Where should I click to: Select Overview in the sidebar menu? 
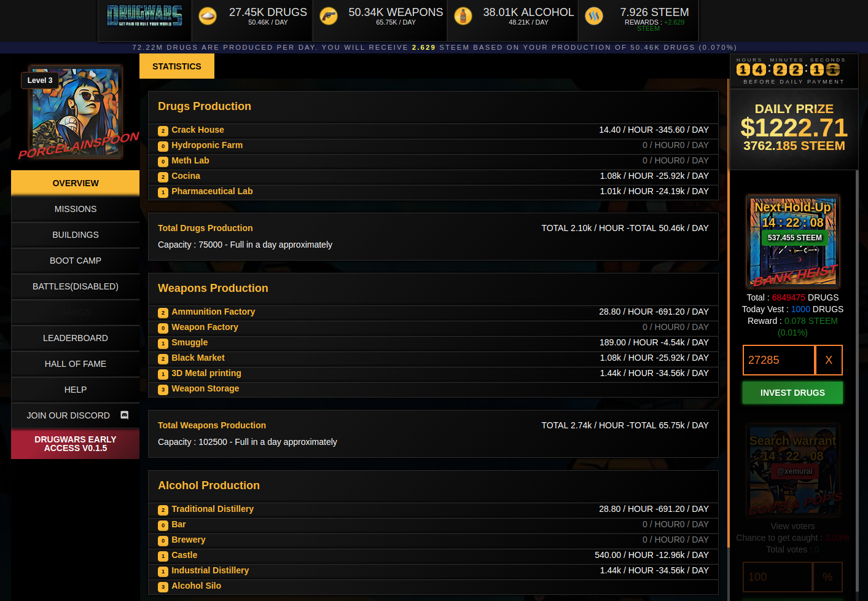(76, 183)
